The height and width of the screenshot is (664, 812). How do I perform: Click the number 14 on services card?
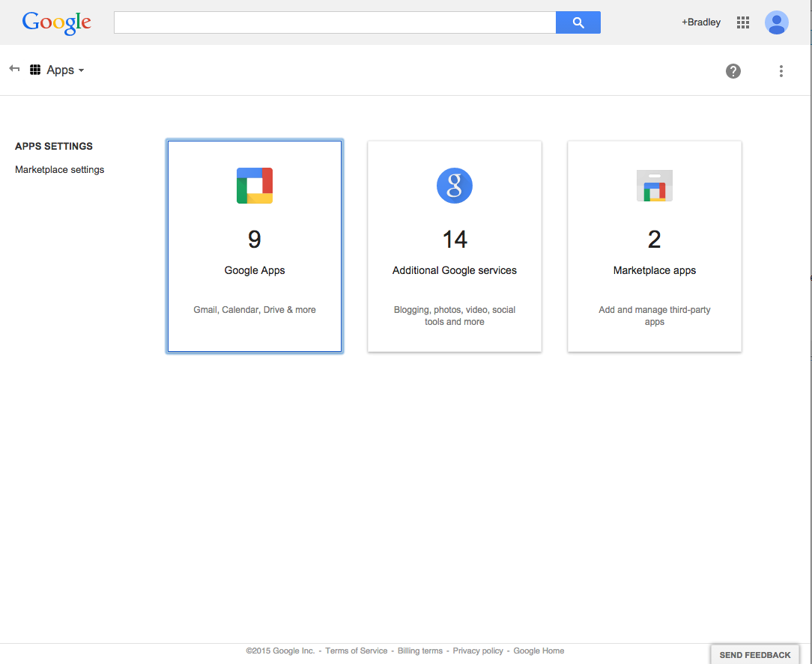click(455, 239)
